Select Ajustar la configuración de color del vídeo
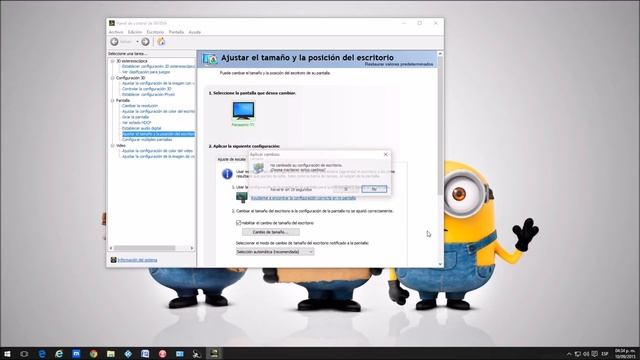 click(x=157, y=151)
